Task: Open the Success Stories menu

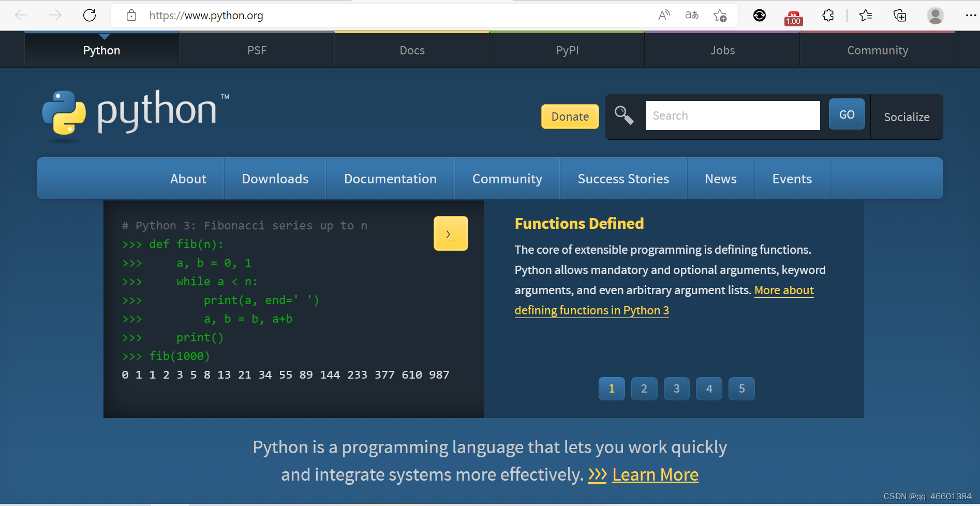Action: click(623, 179)
